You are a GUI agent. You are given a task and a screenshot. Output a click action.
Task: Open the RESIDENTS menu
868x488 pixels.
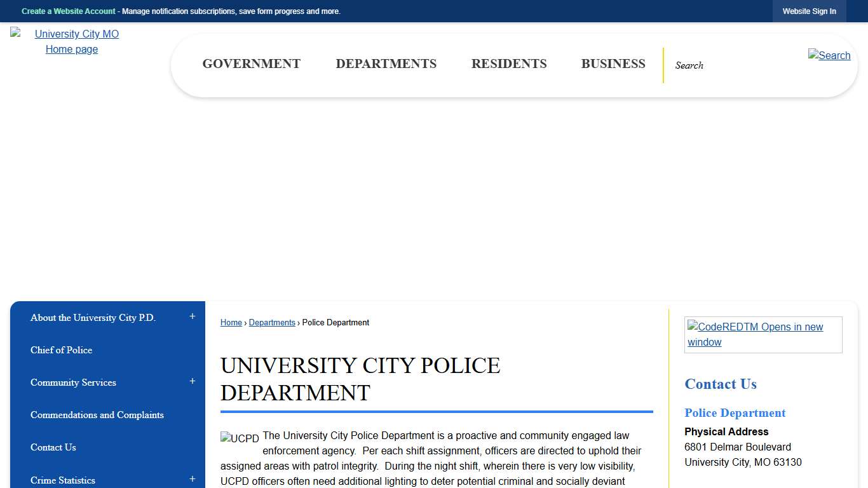(509, 64)
